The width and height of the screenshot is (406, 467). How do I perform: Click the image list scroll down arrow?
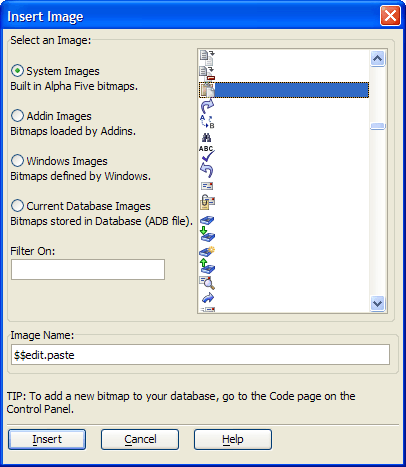click(378, 304)
